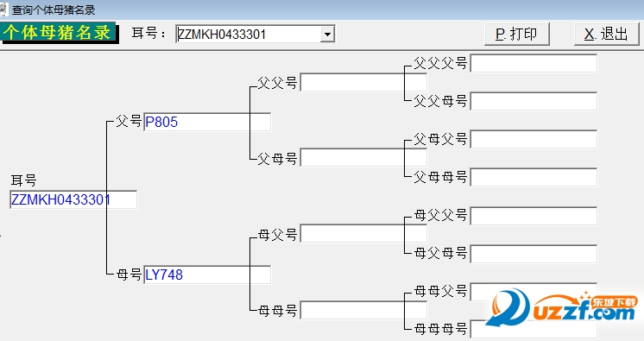Image resolution: width=644 pixels, height=341 pixels.
Task: Click the 父父父号 input field
Action: [534, 63]
